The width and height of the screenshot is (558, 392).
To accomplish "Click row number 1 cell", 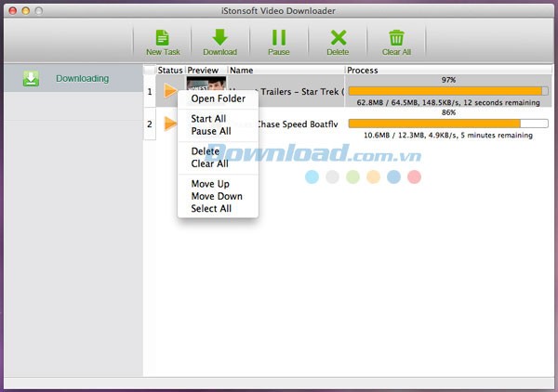I will 150,91.
